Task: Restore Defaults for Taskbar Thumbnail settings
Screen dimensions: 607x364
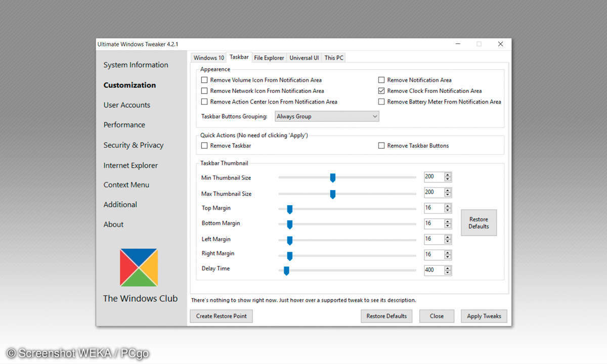Action: pyautogui.click(x=479, y=223)
